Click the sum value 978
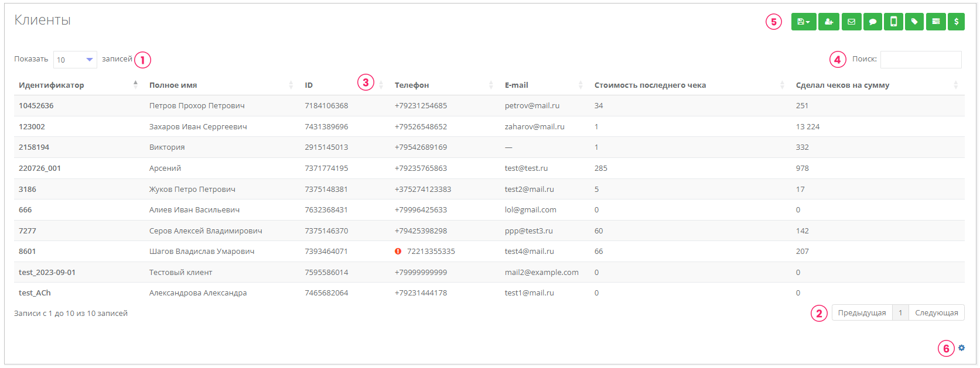This screenshot has height=368, width=980. coord(803,168)
